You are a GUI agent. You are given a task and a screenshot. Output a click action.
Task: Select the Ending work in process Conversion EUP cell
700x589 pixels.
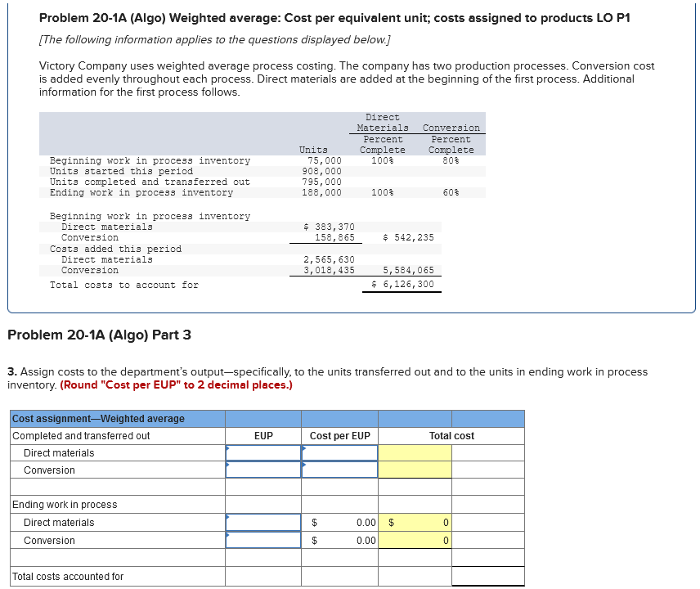click(x=262, y=540)
